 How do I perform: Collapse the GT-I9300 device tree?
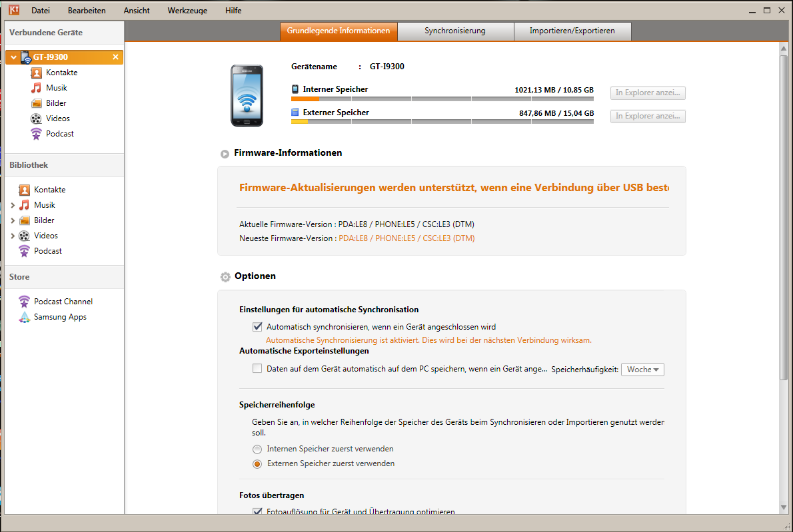(x=13, y=57)
